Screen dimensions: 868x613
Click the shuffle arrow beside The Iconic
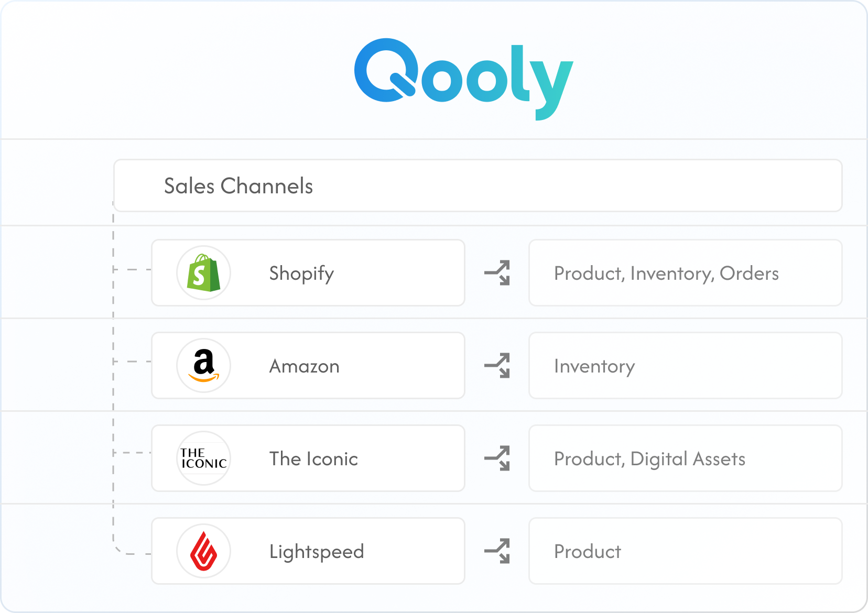point(497,458)
